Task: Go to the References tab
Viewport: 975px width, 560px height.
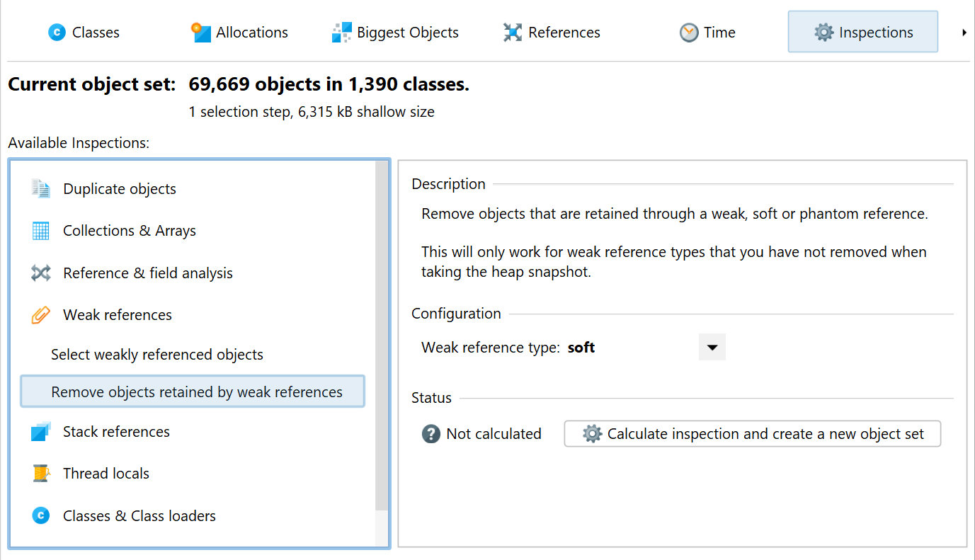Action: tap(552, 33)
